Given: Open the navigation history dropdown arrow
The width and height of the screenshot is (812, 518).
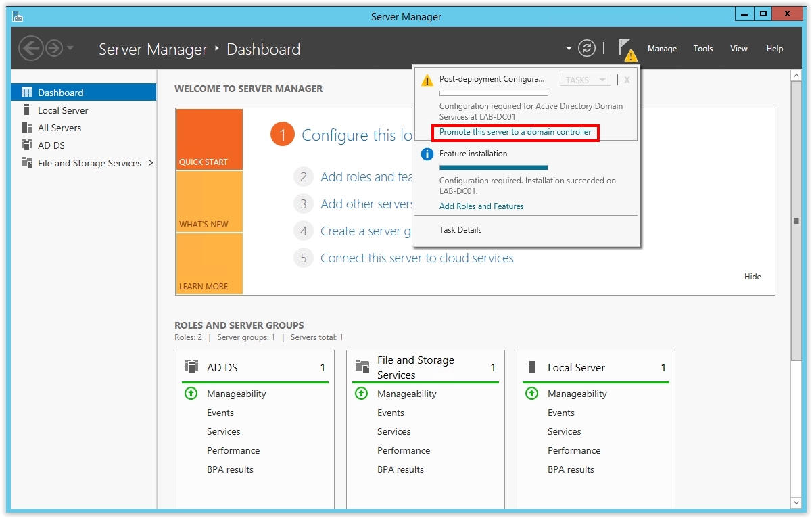Looking at the screenshot, I should 70,49.
